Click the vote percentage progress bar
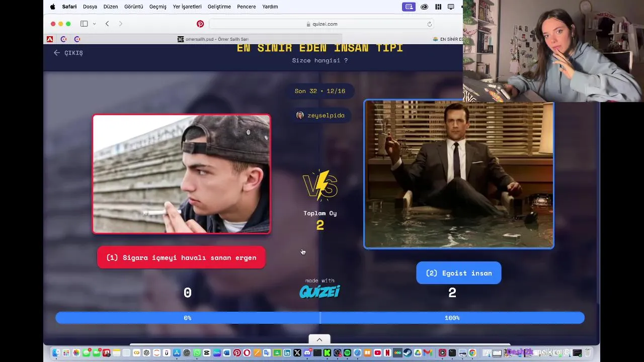Viewport: 644px width, 362px height. (320, 318)
